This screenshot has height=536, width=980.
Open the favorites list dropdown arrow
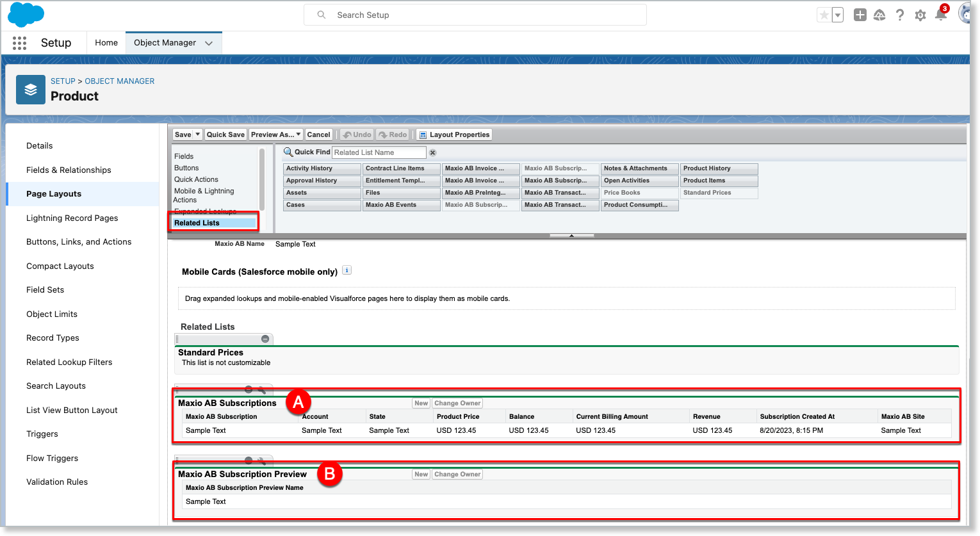(837, 15)
